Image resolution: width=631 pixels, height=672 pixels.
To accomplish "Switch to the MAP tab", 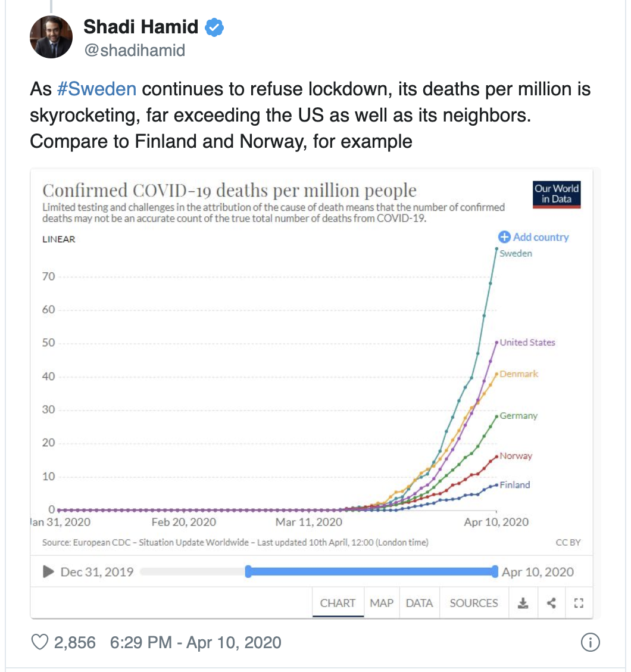I will coord(382,603).
